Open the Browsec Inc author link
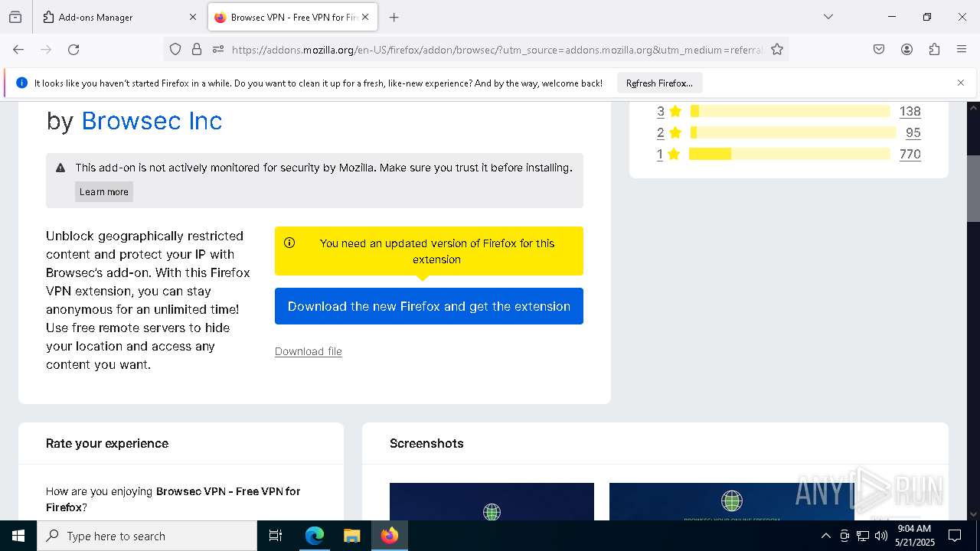The width and height of the screenshot is (980, 551). tap(152, 121)
